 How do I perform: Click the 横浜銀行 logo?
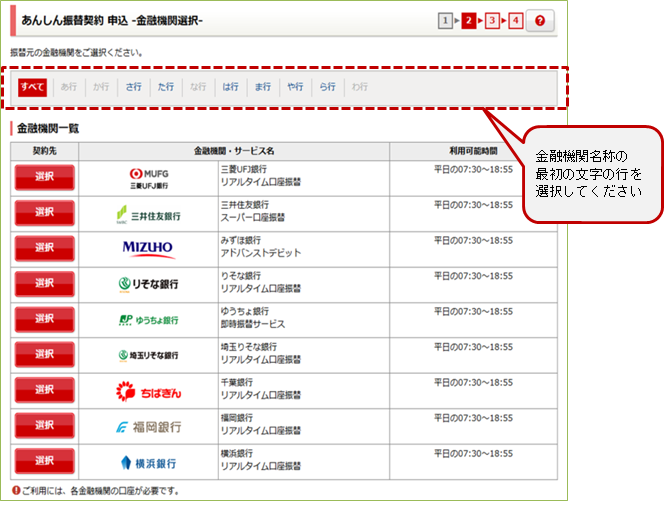click(x=148, y=463)
